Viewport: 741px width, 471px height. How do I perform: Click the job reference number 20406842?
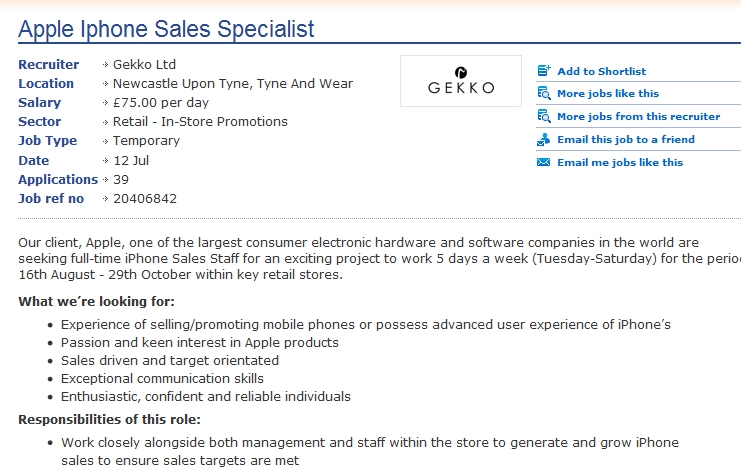click(x=145, y=198)
